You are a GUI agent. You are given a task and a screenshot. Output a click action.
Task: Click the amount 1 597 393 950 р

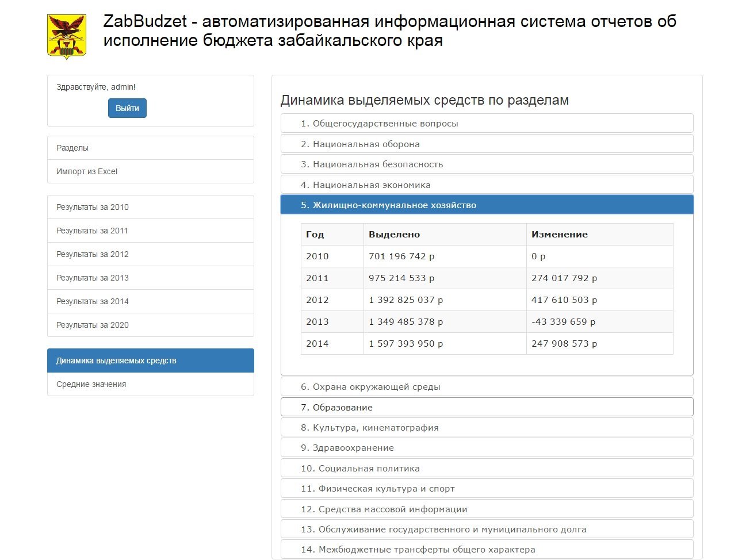point(406,344)
